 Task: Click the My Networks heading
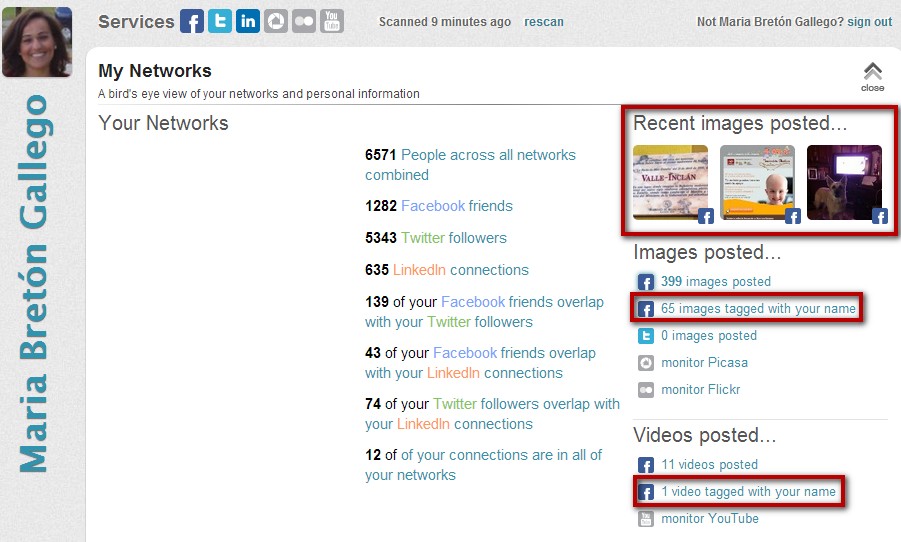pos(155,71)
